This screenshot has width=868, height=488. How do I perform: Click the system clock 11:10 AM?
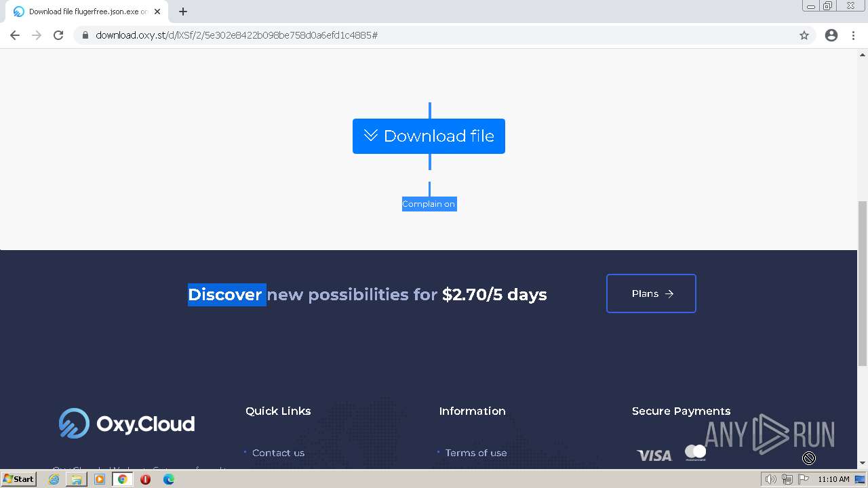click(x=833, y=479)
